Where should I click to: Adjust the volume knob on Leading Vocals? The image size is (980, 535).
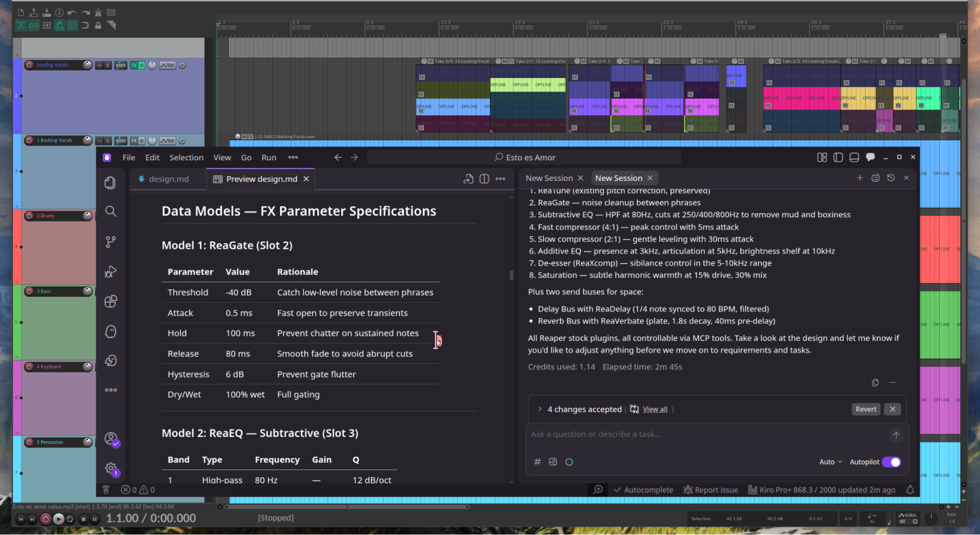pos(87,64)
